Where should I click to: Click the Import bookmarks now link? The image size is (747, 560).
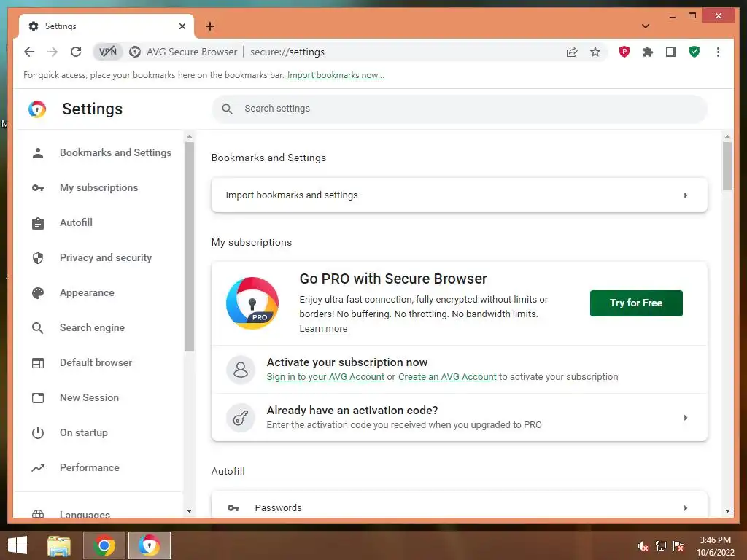click(336, 75)
